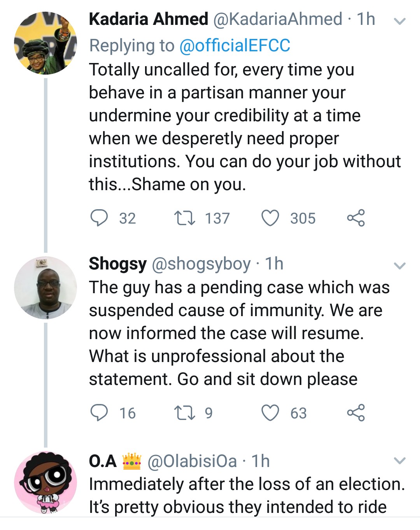Like Kadaria Ahmed's tweet
This screenshot has height=530, width=420.
270,218
